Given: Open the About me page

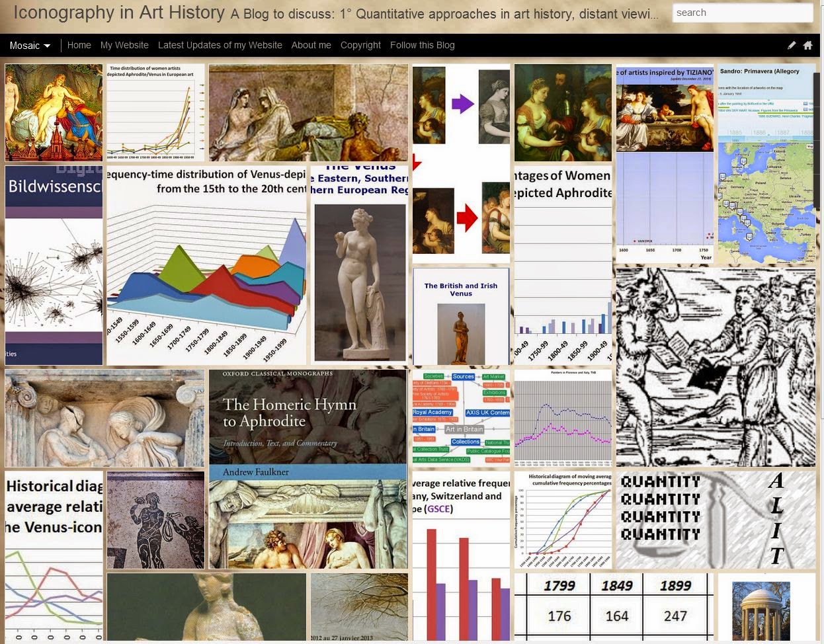Looking at the screenshot, I should (311, 45).
